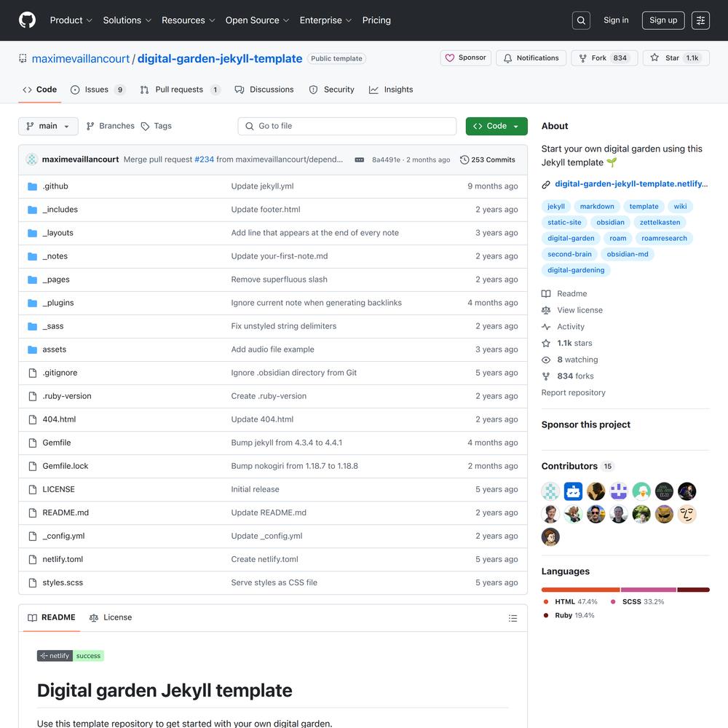
Task: Click the styles.scss file icon
Action: [x=33, y=582]
